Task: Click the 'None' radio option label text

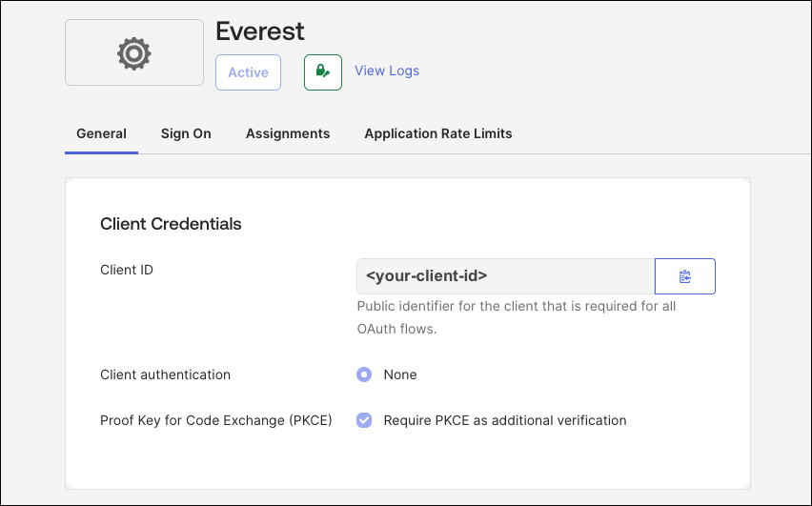Action: pyautogui.click(x=400, y=374)
